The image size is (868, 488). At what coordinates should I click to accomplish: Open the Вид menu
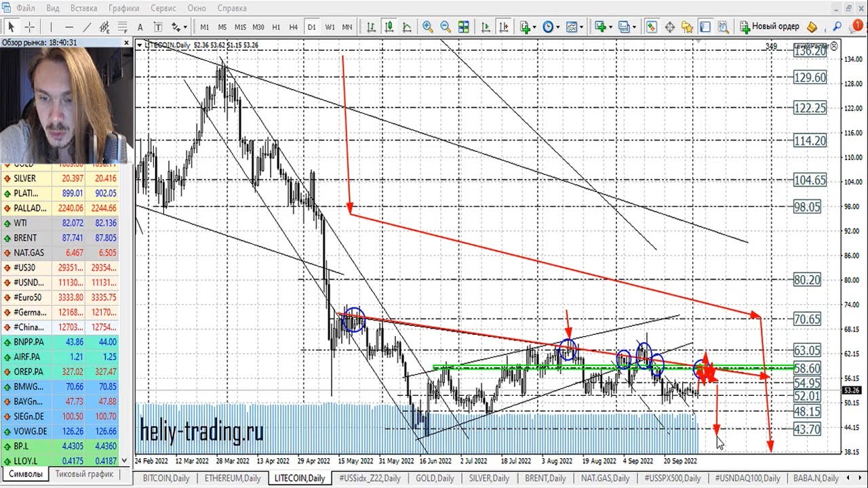tap(53, 8)
